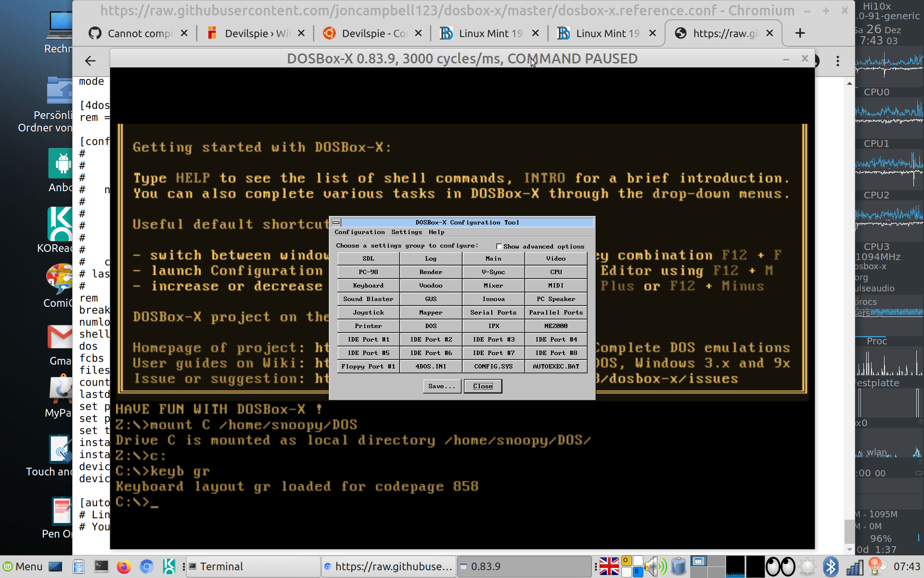Close the Configuration Tool dialog
Image resolution: width=924 pixels, height=578 pixels.
(483, 386)
